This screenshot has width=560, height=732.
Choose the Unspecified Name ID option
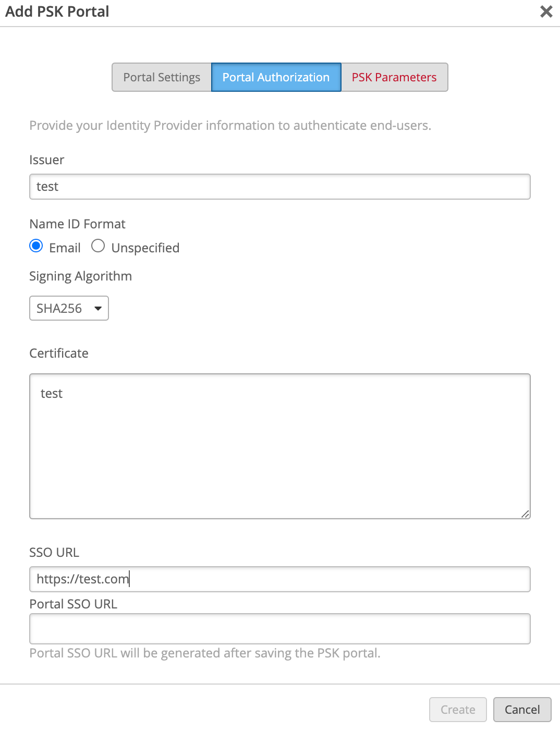pyautogui.click(x=98, y=246)
